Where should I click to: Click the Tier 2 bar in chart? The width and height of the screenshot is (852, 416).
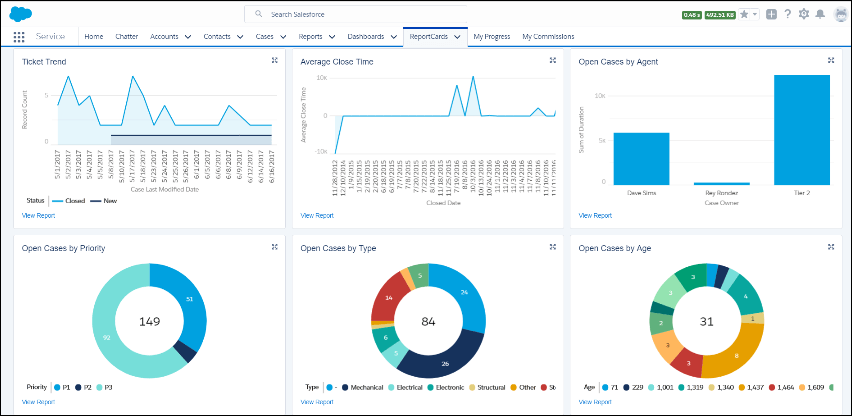[801, 130]
